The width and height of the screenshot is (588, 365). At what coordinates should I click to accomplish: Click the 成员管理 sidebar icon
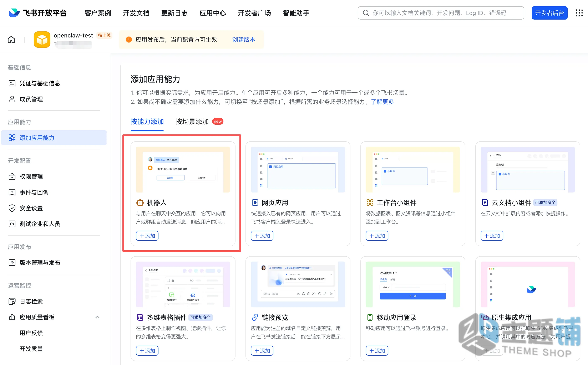point(12,99)
